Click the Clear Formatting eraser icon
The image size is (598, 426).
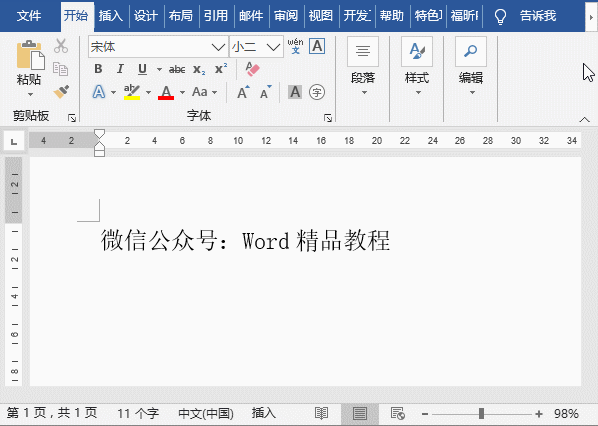coord(252,69)
